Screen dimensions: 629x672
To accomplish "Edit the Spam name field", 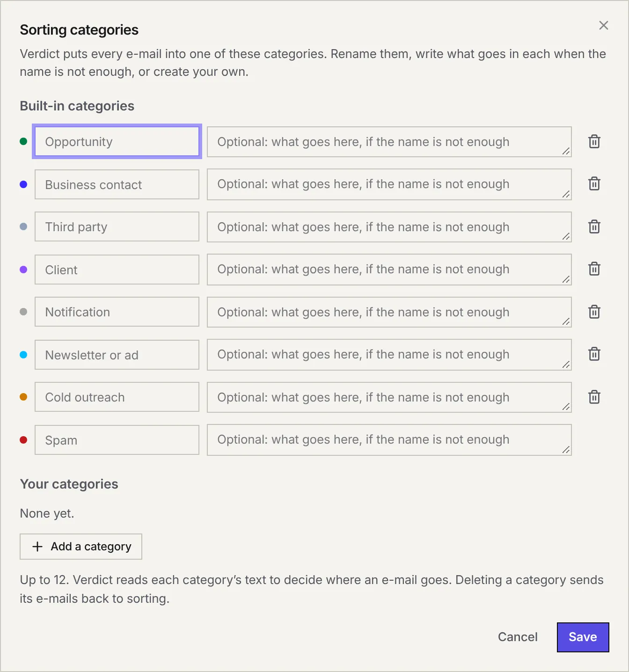I will [117, 440].
